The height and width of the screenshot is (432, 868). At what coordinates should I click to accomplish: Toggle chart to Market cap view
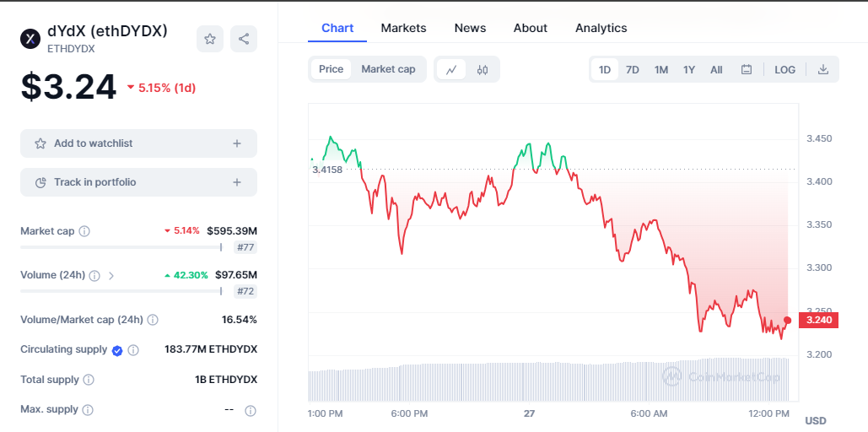(388, 69)
